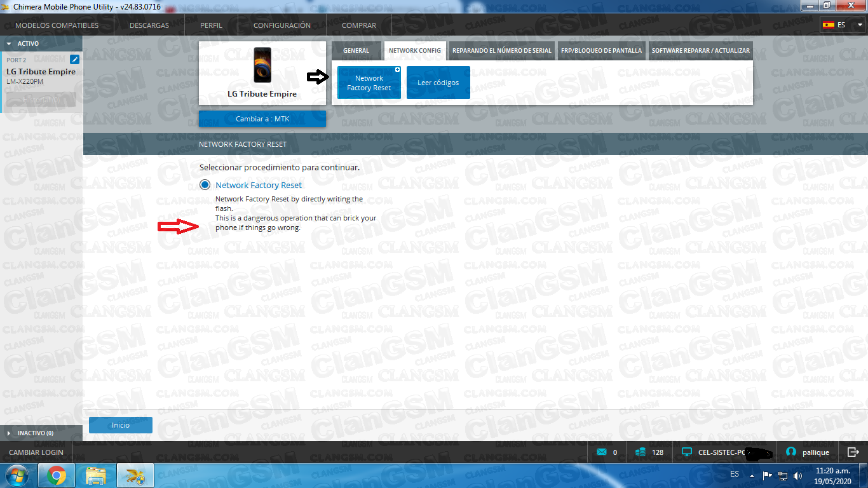Screen dimensions: 868x488
Task: Click the Historial button
Action: click(41, 100)
